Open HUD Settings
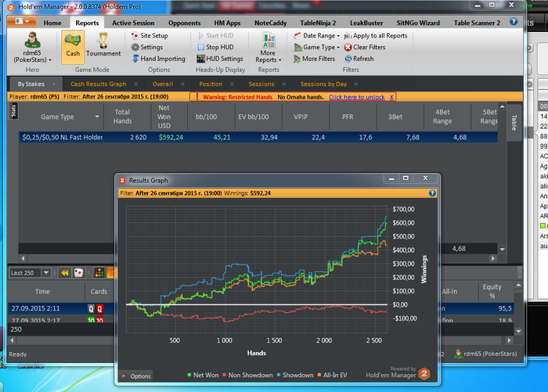Image resolution: width=548 pixels, height=392 pixels. coord(220,59)
